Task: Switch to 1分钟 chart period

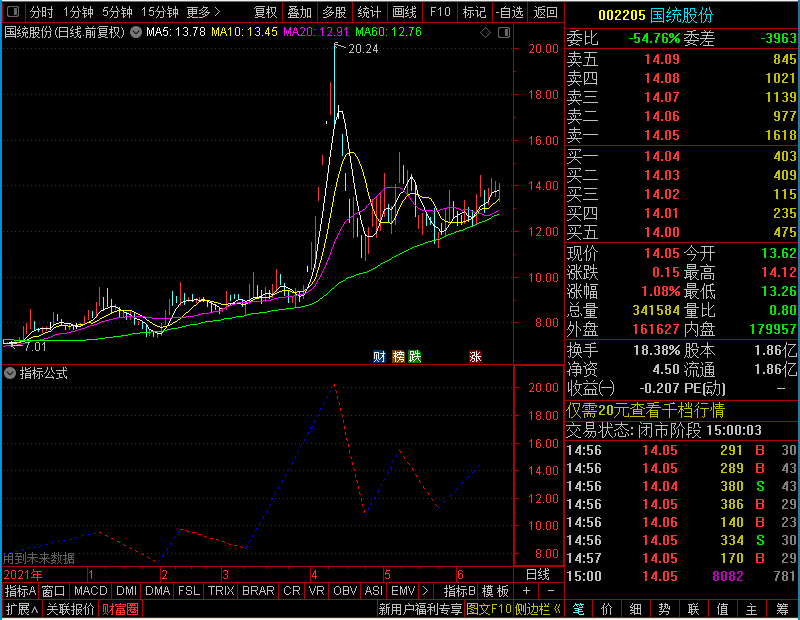Action: (x=78, y=12)
